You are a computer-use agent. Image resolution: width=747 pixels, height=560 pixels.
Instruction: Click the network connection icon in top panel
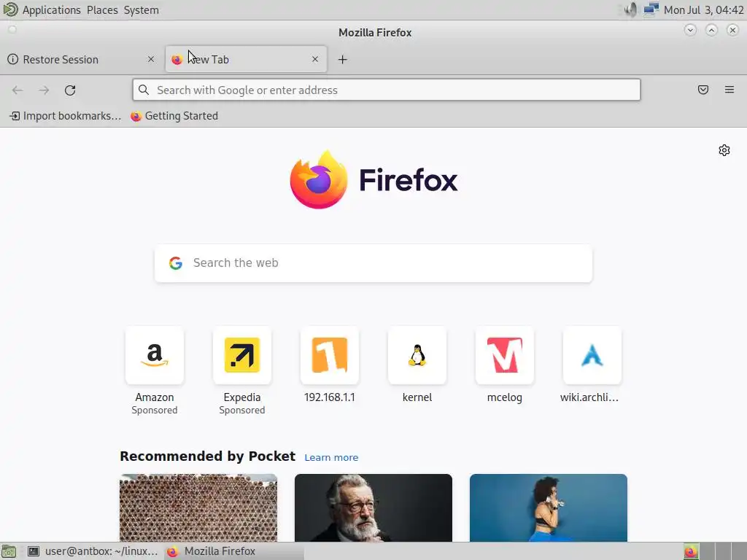pyautogui.click(x=651, y=9)
